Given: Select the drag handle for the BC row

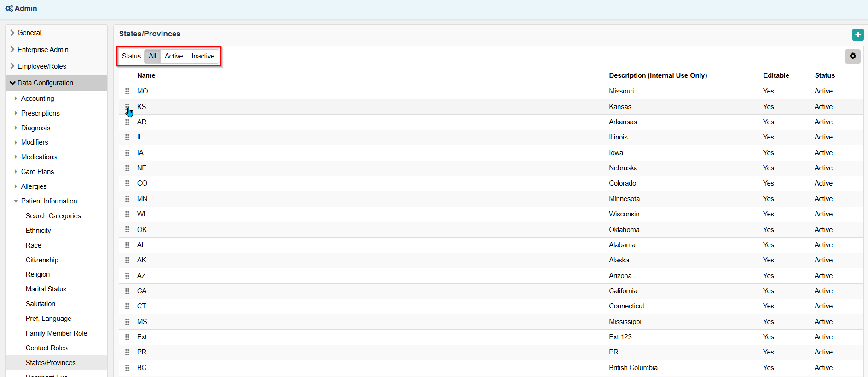Looking at the screenshot, I should [127, 368].
